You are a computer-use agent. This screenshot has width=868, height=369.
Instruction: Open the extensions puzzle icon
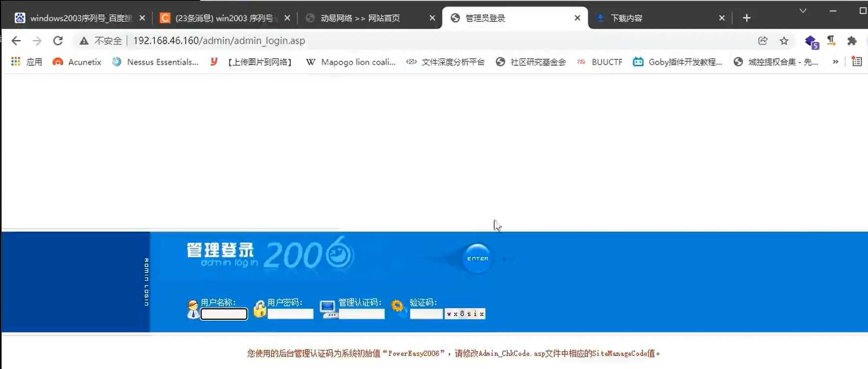852,41
